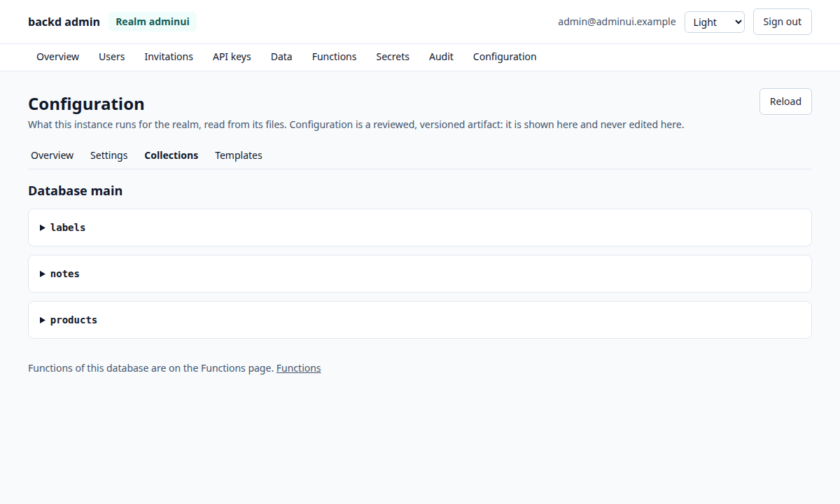Switch to the Templates sub-tab
Viewport: 840px width, 504px height.
pos(239,155)
